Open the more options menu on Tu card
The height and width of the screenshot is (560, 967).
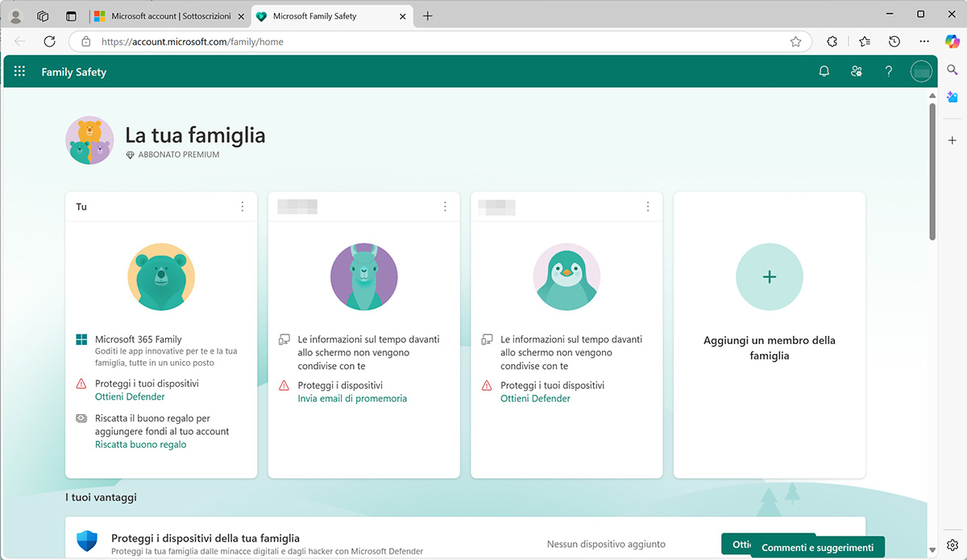[x=243, y=206]
